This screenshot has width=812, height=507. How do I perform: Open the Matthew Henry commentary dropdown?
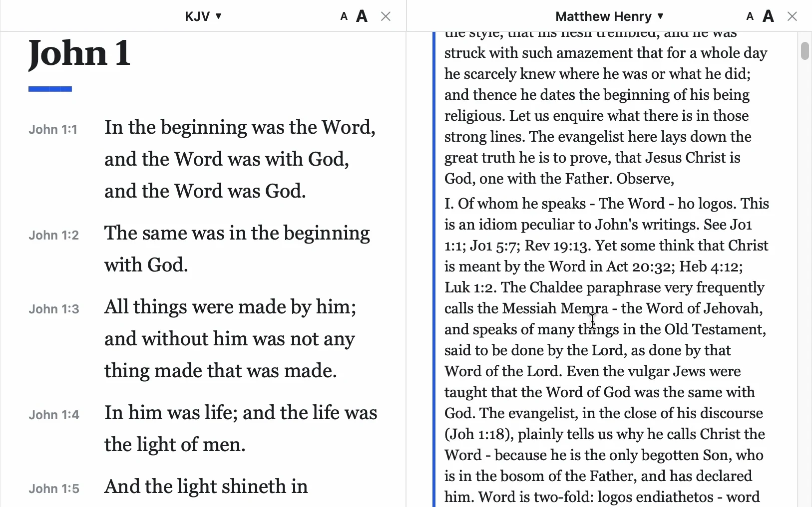pos(610,16)
